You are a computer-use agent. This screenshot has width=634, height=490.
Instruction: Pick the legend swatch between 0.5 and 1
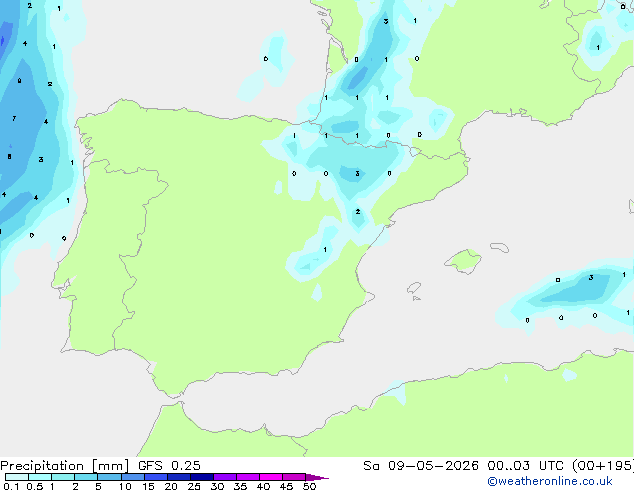(x=40, y=477)
